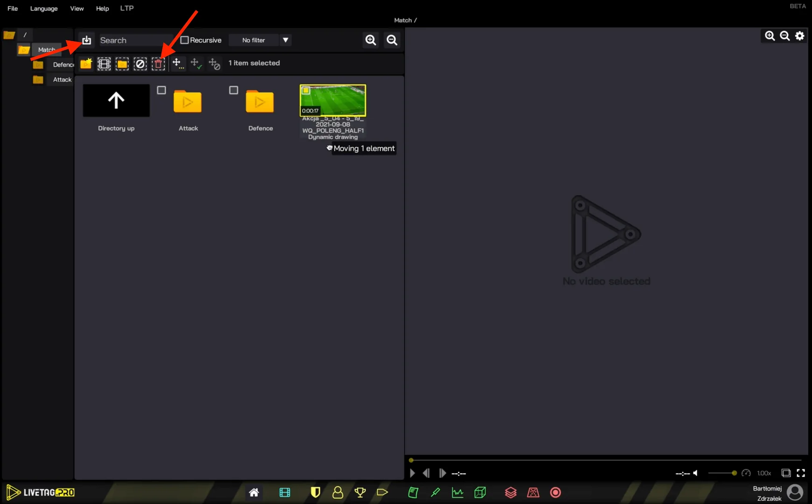Image resolution: width=812 pixels, height=504 pixels.
Task: Click the create new folder icon
Action: 85,63
